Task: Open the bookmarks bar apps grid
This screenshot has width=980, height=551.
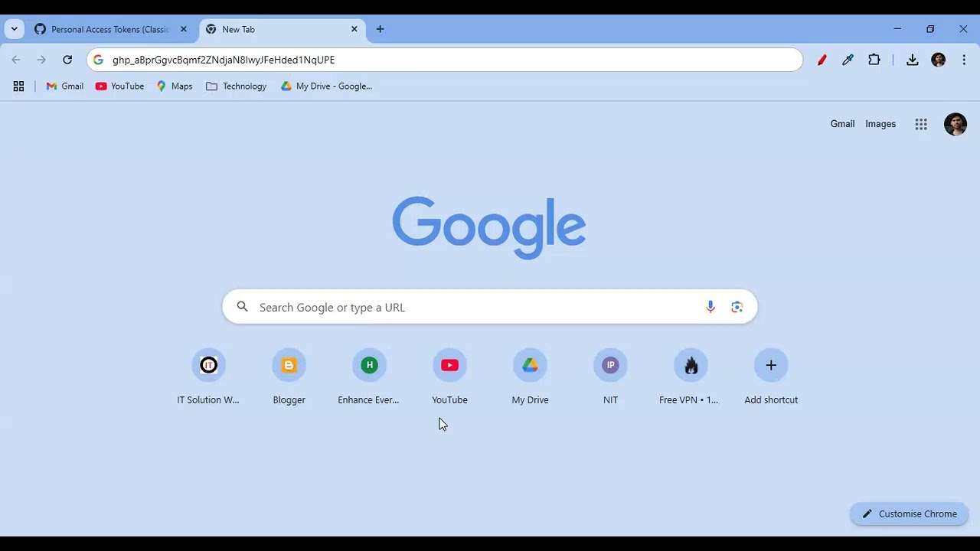Action: point(18,86)
